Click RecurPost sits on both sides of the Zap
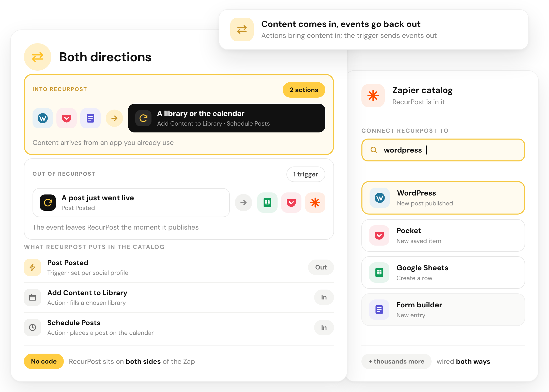Image resolution: width=549 pixels, height=392 pixels. [x=132, y=361]
